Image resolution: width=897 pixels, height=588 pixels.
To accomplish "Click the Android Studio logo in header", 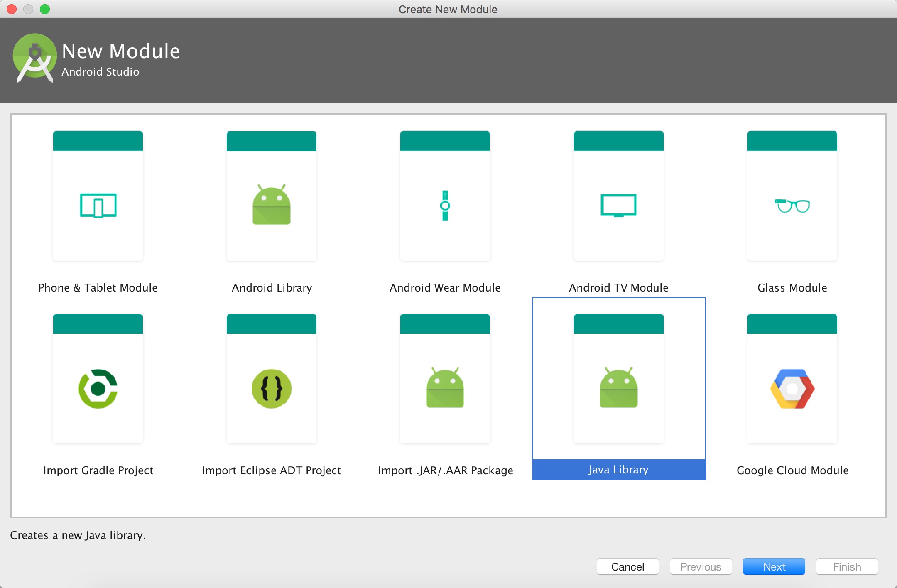I will pyautogui.click(x=35, y=58).
